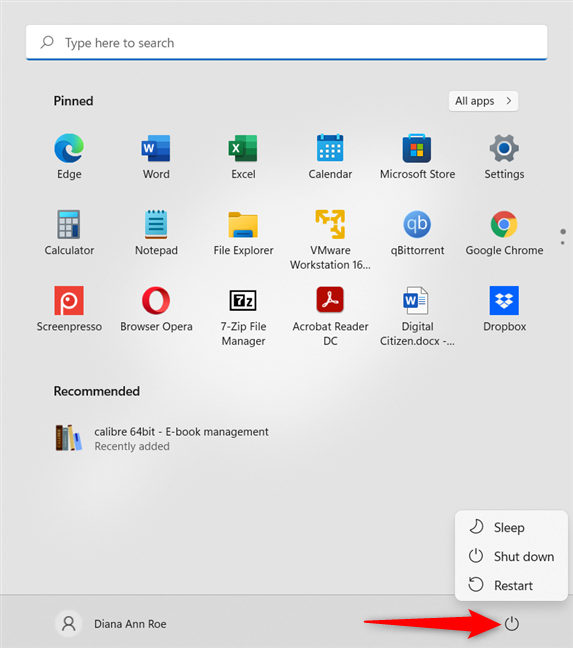Open Browser Opera

point(156,309)
